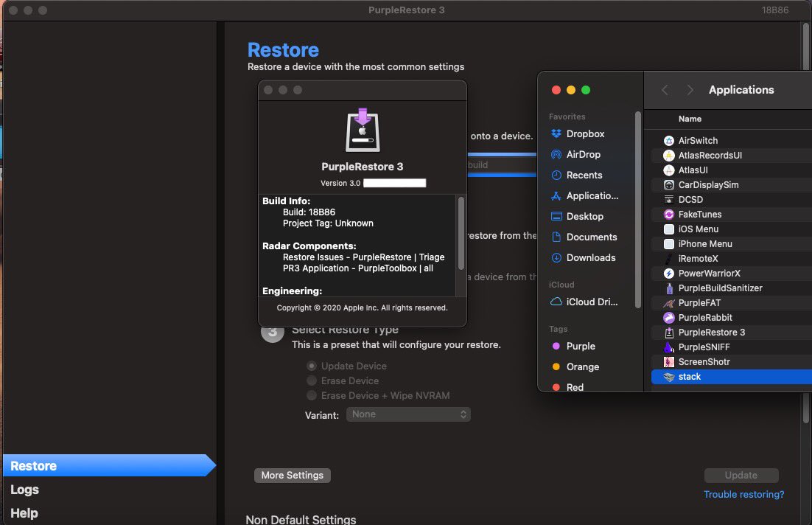The image size is (812, 525).
Task: Select the Update Device radio button
Action: tap(312, 366)
